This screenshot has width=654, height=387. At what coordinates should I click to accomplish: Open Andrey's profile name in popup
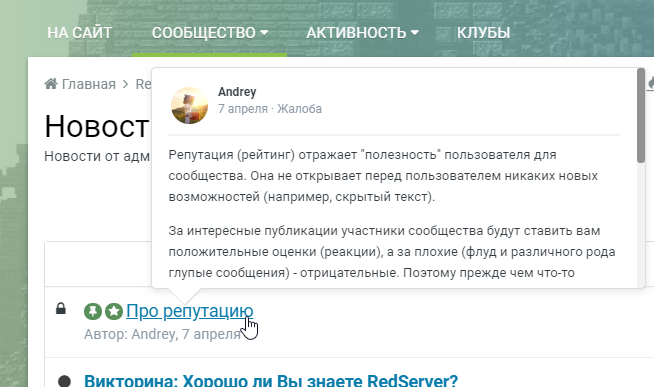click(x=237, y=92)
